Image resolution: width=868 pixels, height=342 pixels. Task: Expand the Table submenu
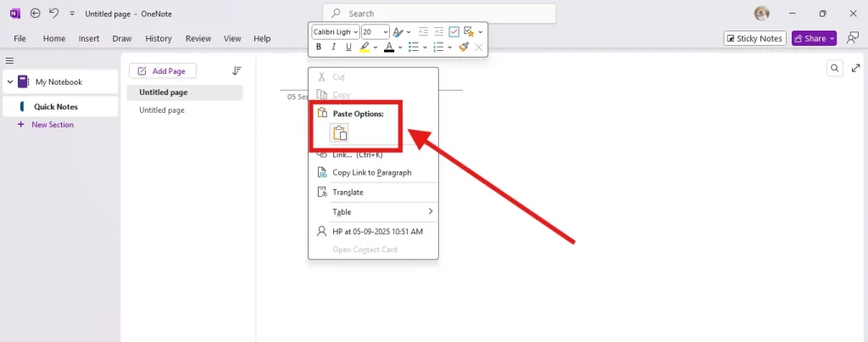373,212
